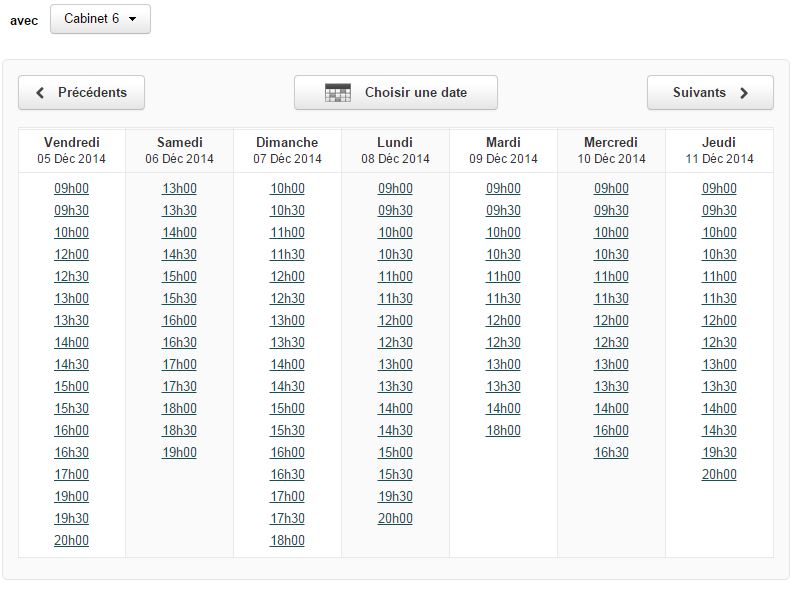The height and width of the screenshot is (589, 794).
Task: Go to next week with Suivants button
Action: tap(710, 93)
